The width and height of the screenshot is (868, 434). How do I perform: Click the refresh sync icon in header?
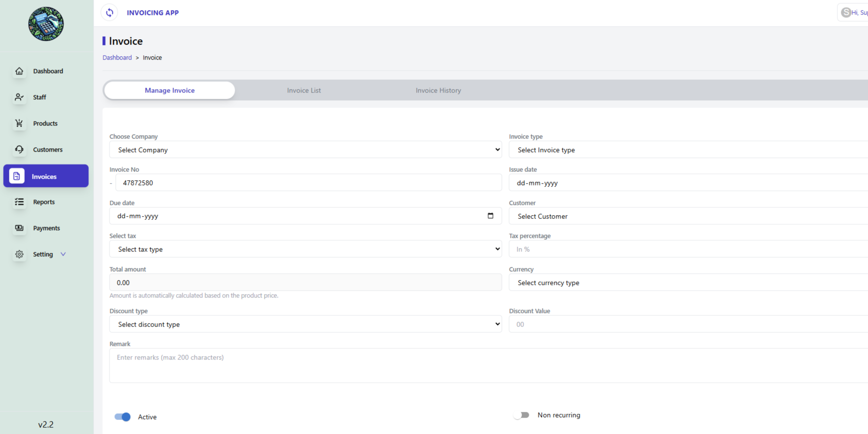(109, 13)
